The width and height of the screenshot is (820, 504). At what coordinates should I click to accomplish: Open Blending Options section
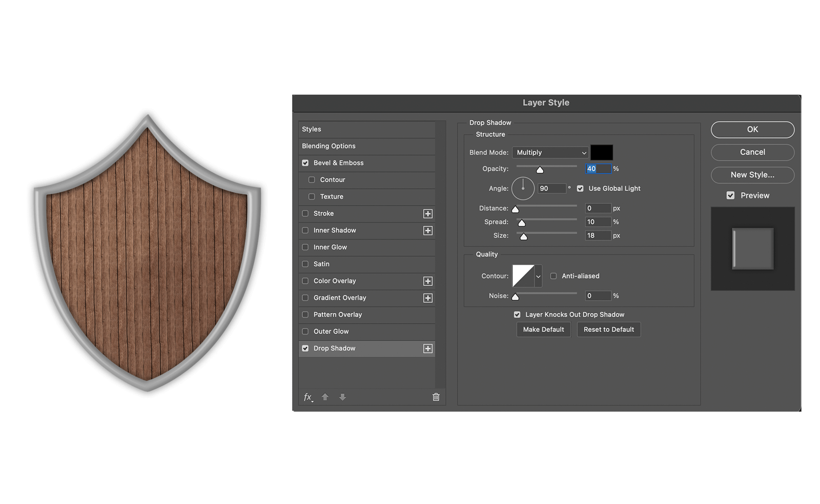[367, 146]
